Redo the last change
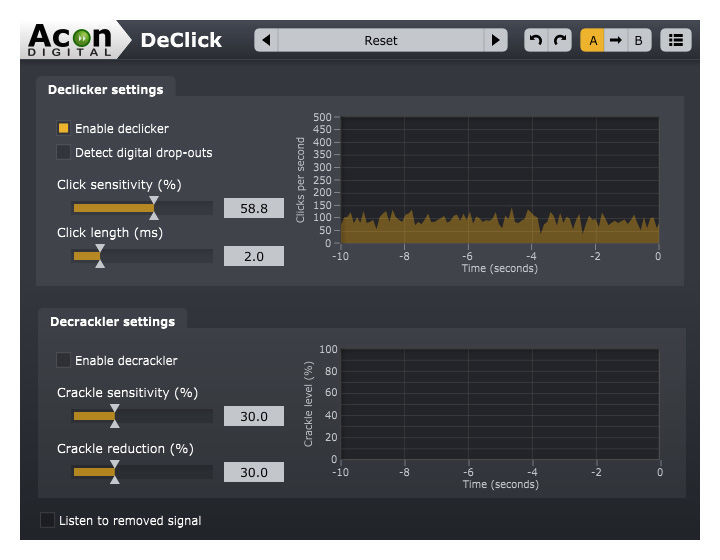The image size is (720, 560). tap(560, 40)
